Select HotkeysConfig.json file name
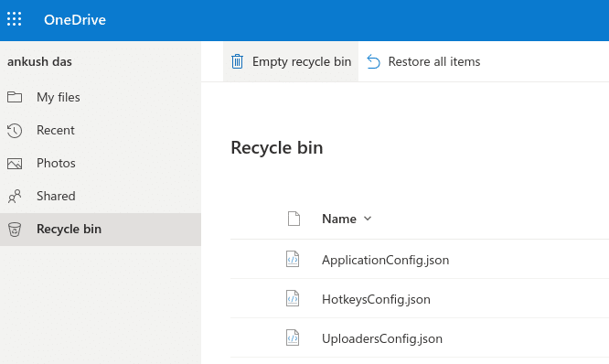Screen dimensions: 609x364 [376, 299]
